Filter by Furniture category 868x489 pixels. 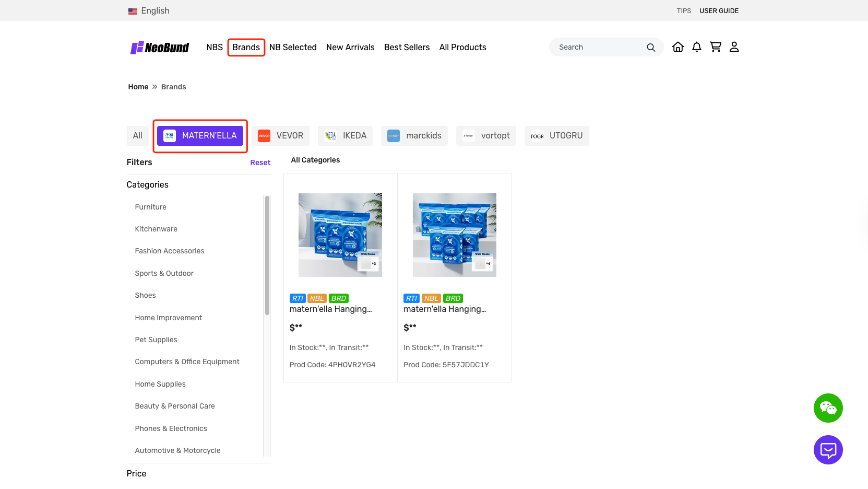[151, 207]
